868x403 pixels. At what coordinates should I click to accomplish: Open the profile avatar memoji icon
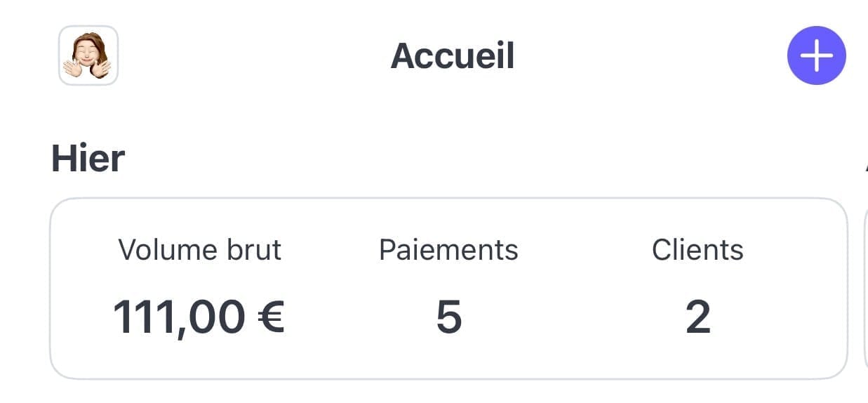tap(88, 55)
